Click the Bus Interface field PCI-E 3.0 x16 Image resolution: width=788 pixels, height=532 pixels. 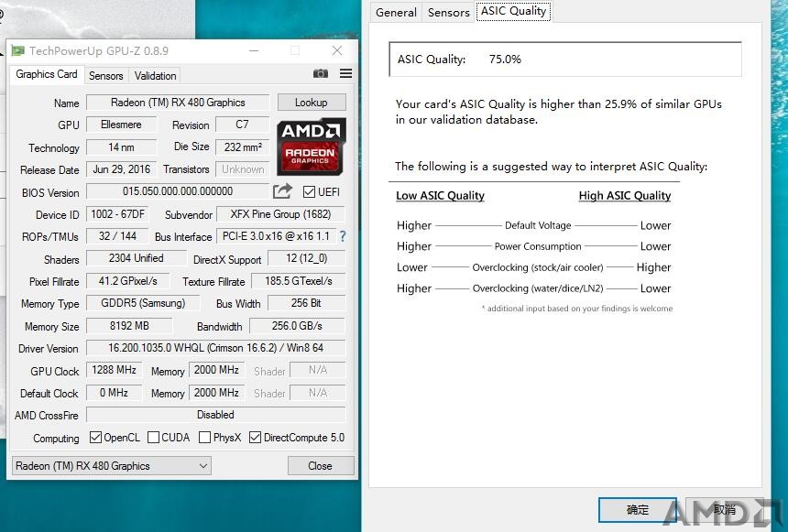point(276,236)
